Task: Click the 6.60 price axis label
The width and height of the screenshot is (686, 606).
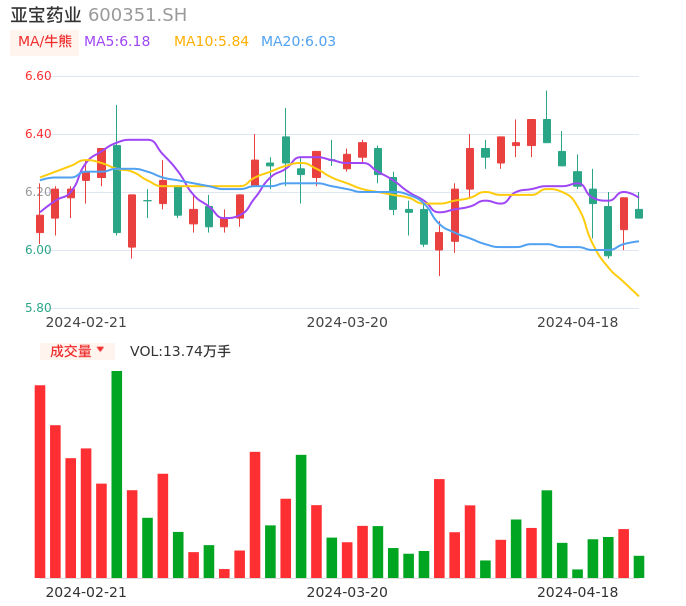Action: pyautogui.click(x=38, y=76)
